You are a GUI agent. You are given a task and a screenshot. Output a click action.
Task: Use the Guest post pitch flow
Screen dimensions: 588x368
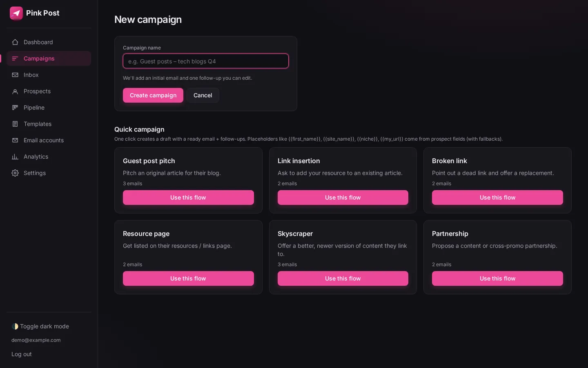(x=188, y=197)
